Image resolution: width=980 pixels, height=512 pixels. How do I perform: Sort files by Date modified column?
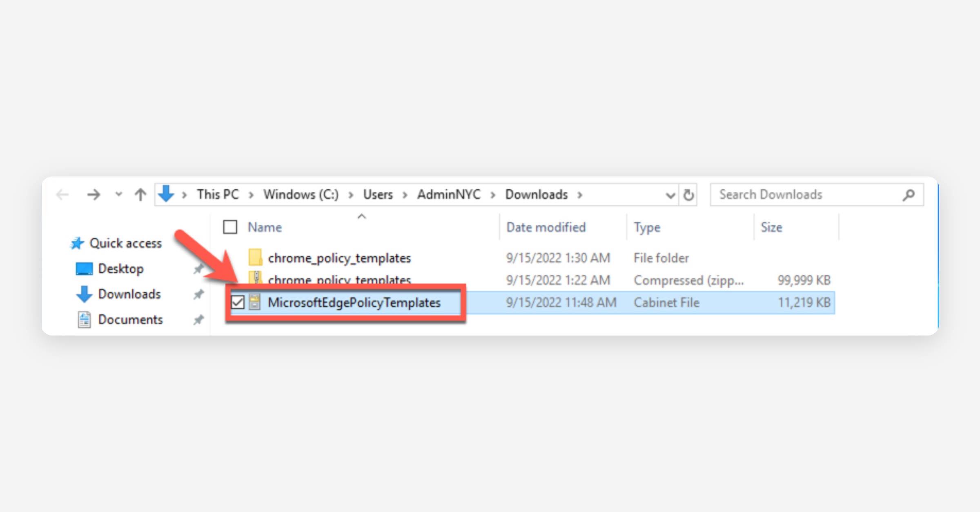pyautogui.click(x=546, y=227)
